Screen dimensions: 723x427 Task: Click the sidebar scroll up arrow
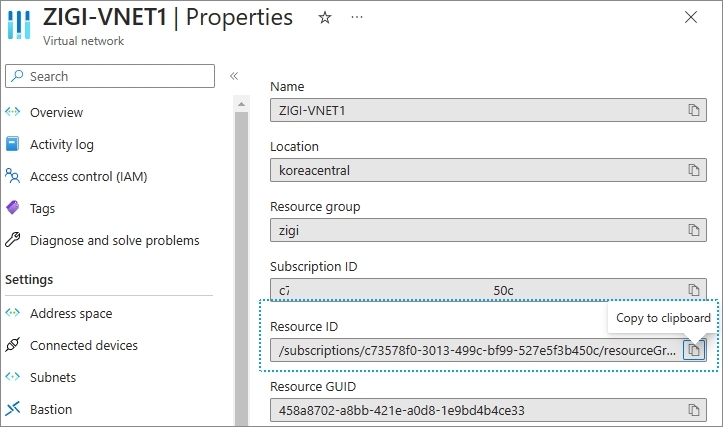241,105
